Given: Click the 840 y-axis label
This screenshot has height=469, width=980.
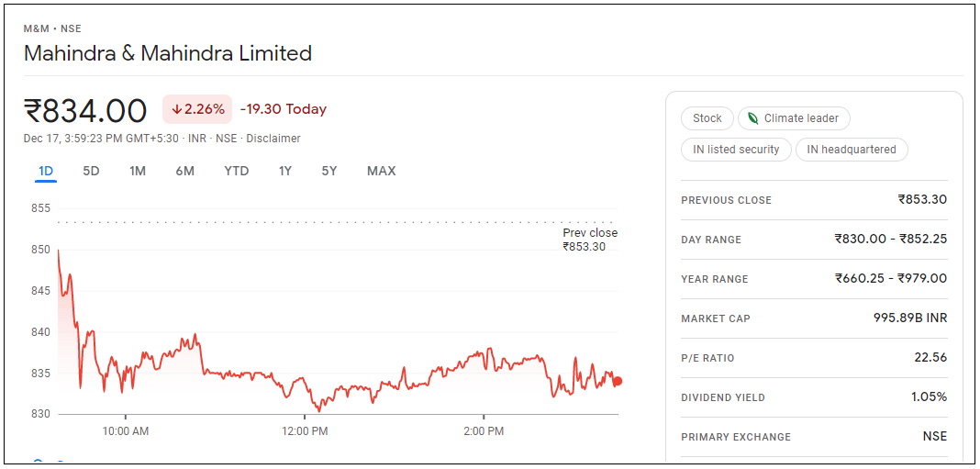Looking at the screenshot, I should (x=40, y=332).
